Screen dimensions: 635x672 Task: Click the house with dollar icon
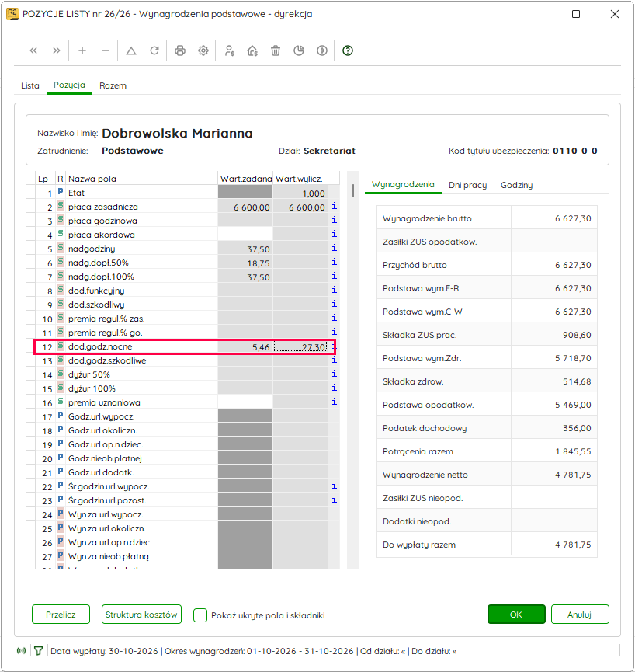(252, 50)
